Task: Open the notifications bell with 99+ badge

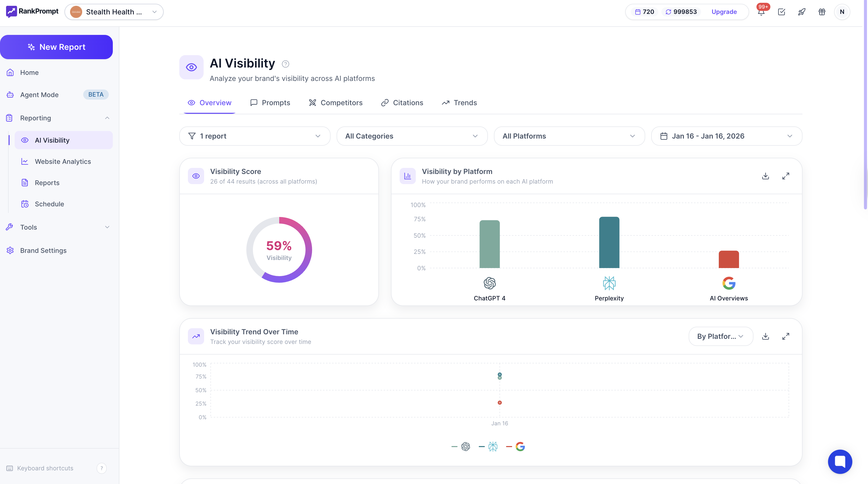Action: pyautogui.click(x=761, y=12)
